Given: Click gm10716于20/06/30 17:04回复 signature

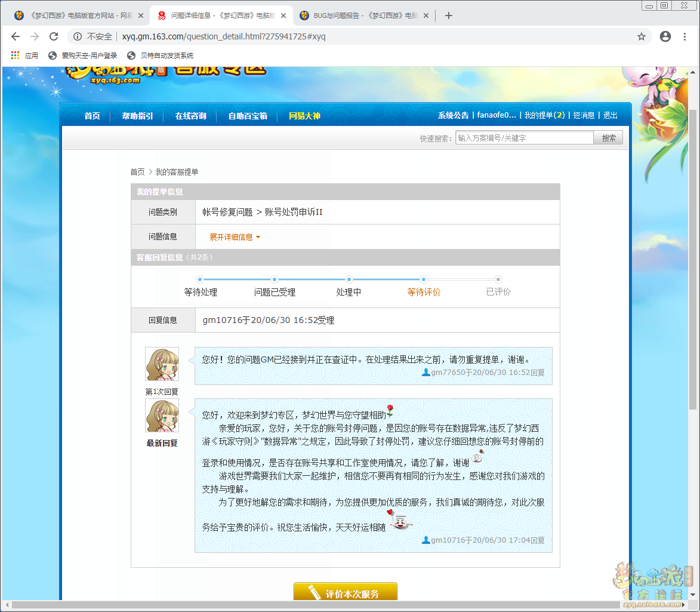Looking at the screenshot, I should (483, 540).
